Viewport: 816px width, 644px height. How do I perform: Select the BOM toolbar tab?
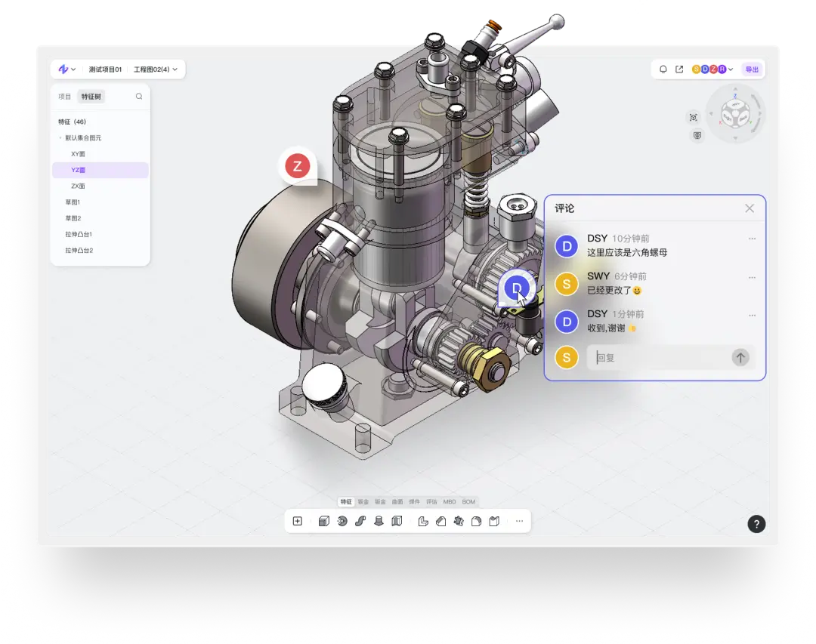[468, 502]
